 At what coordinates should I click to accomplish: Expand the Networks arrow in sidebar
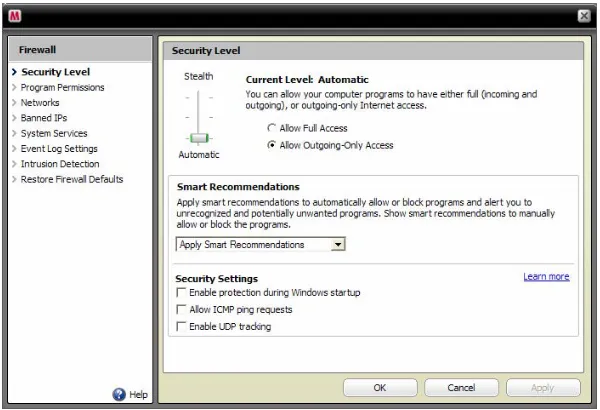pos(15,103)
